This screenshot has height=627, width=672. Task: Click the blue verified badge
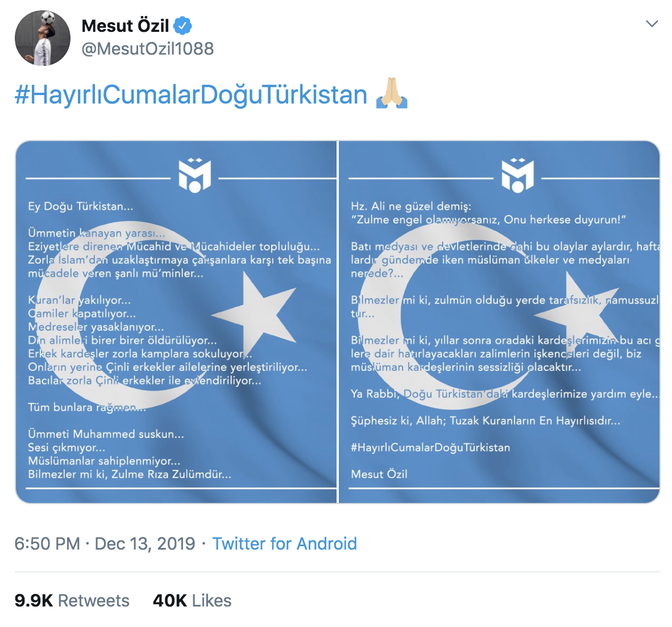(x=182, y=26)
